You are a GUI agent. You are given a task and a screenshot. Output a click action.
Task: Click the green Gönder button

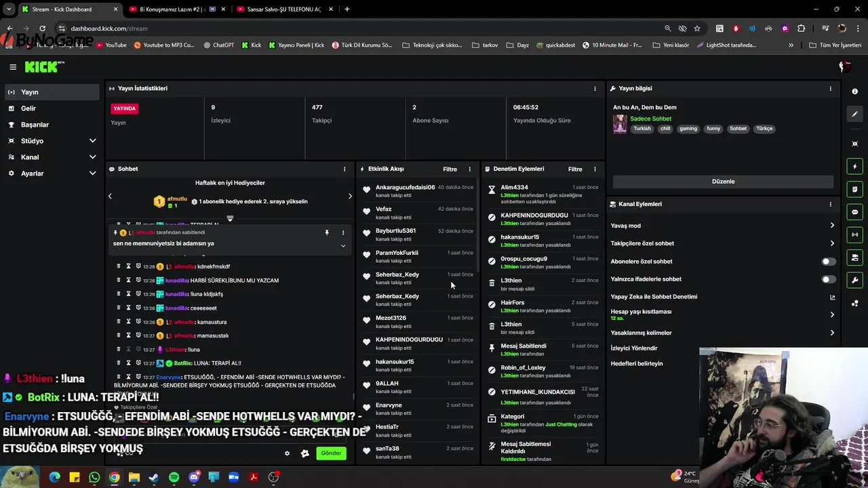tap(331, 453)
